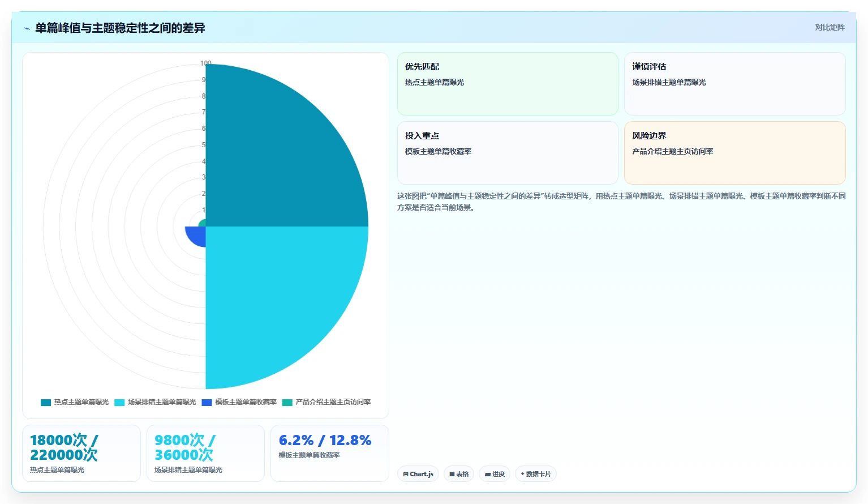The height and width of the screenshot is (504, 868).
Task: Click the 数据卡片 tag sparkle icon
Action: pos(523,474)
